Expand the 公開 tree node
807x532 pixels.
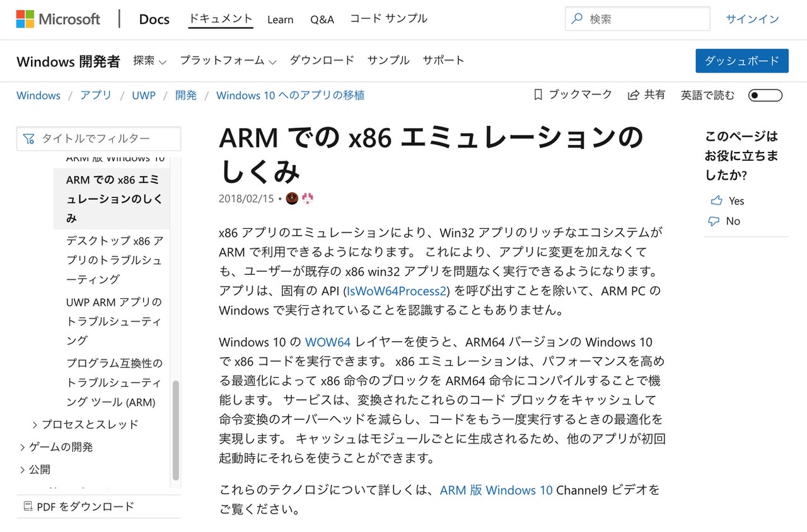click(23, 470)
